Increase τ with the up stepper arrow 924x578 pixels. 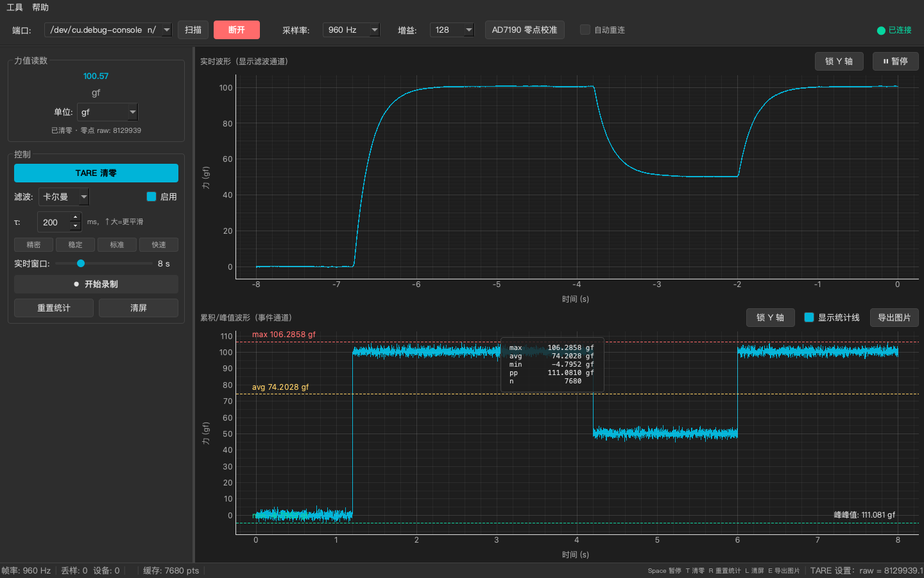pos(76,217)
